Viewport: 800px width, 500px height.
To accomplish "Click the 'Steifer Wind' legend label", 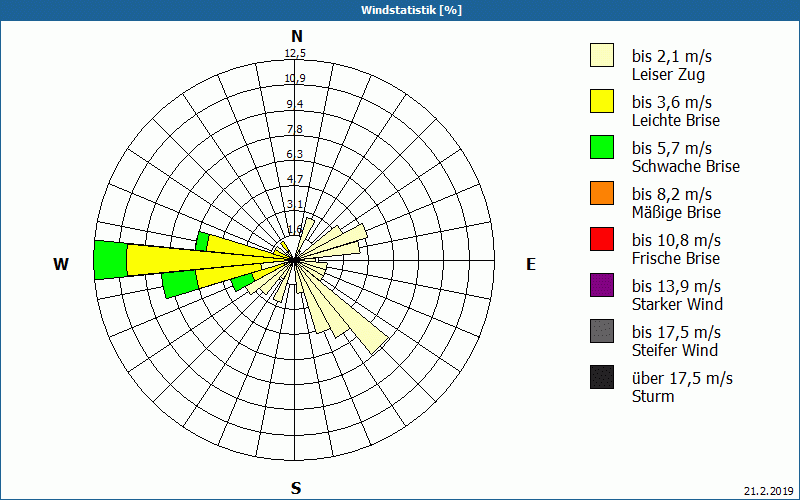I will [675, 350].
